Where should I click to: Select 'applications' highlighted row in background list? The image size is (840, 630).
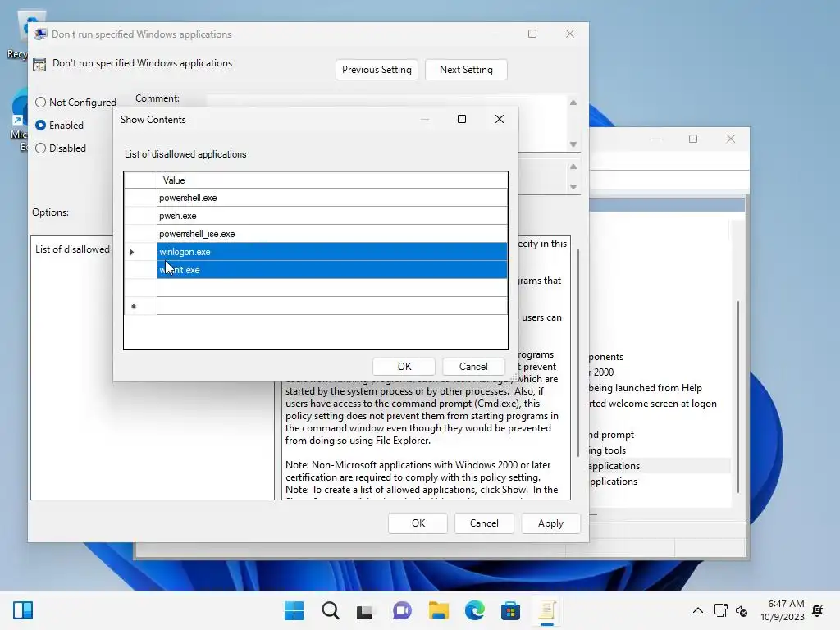click(x=660, y=466)
